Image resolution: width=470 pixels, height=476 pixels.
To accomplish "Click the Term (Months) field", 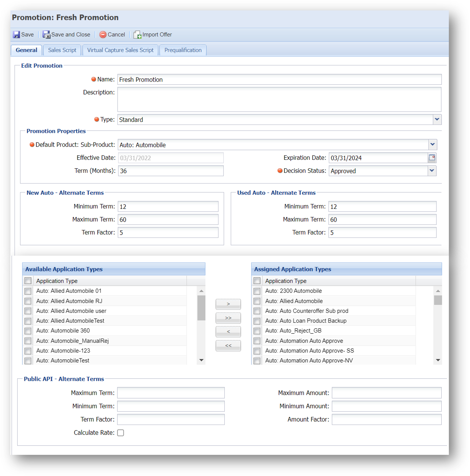I will point(171,171).
